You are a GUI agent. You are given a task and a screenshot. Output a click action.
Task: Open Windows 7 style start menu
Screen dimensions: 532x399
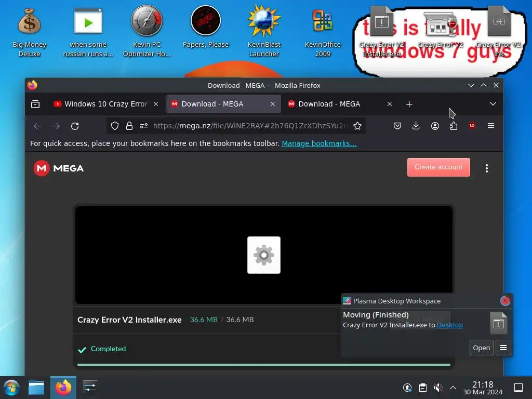coord(11,388)
